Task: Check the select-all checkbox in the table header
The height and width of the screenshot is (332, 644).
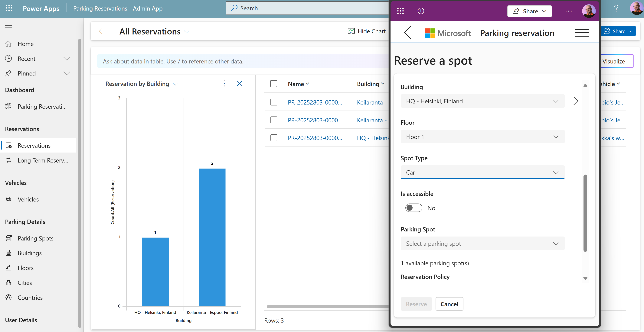Action: click(x=274, y=84)
